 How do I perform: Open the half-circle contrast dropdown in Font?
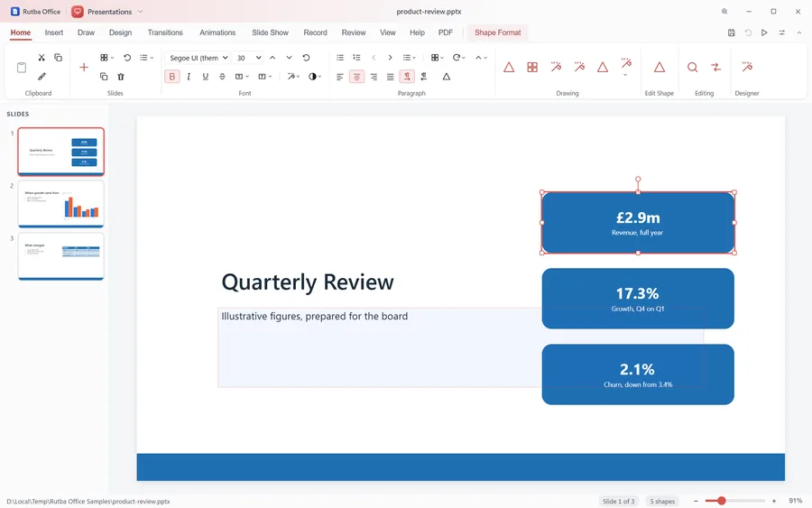[x=315, y=77]
